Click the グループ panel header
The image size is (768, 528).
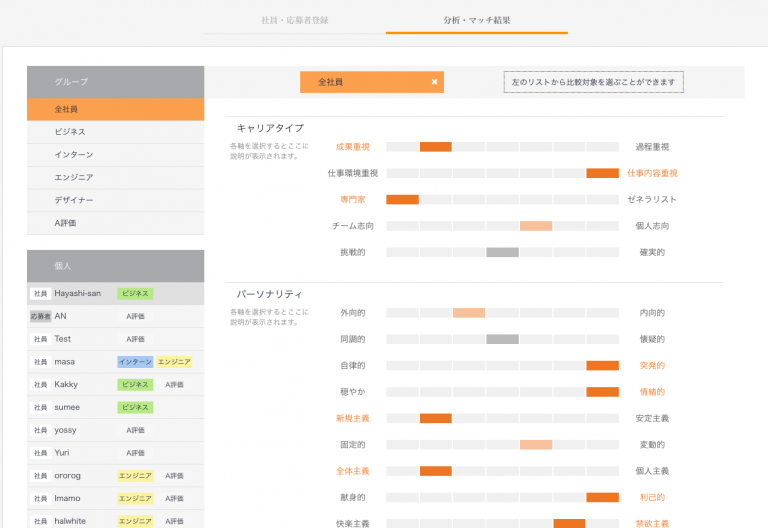[x=116, y=82]
